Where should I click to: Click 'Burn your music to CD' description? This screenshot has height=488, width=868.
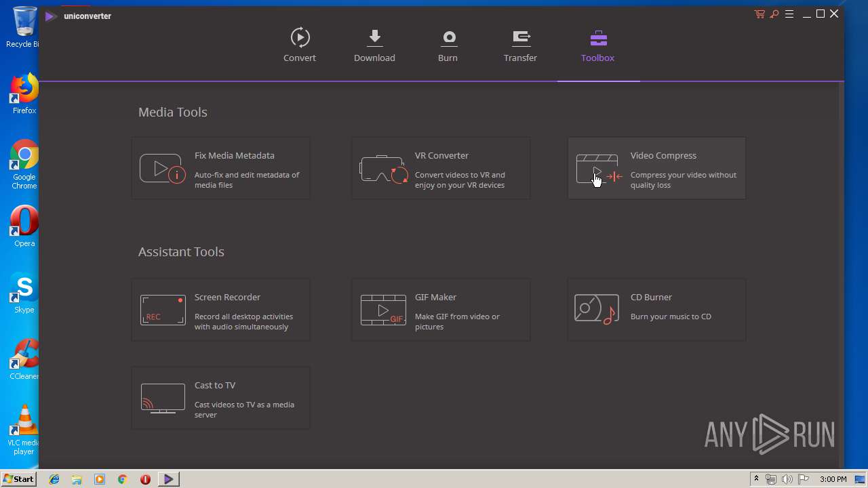tap(671, 317)
